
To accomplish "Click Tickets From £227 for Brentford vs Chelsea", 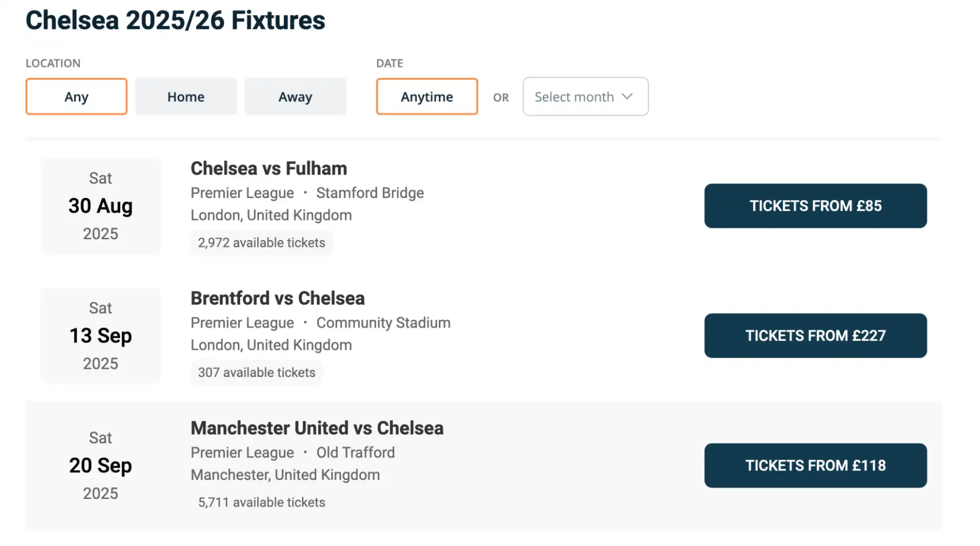I will point(815,336).
